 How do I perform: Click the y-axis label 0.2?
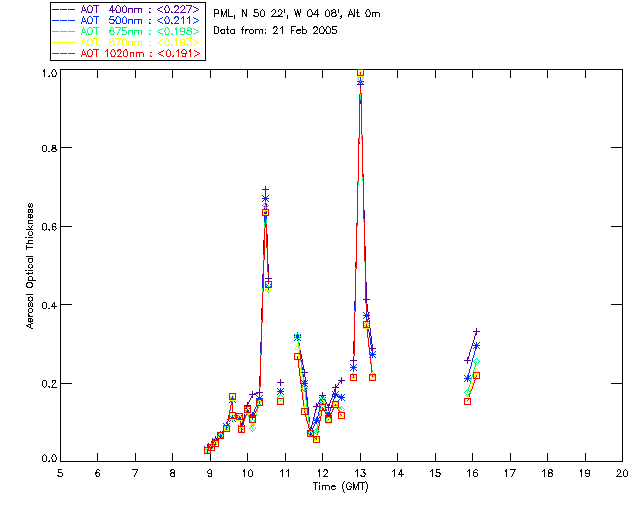point(49,384)
